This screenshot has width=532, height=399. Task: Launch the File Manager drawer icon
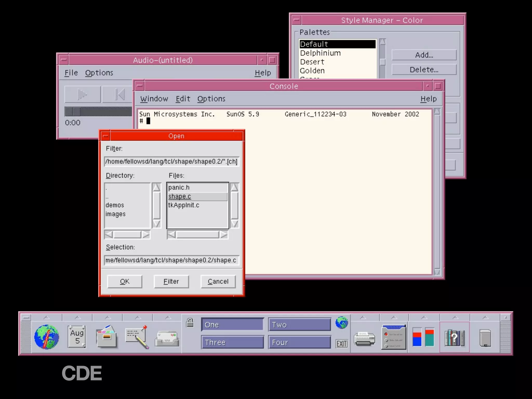coord(107,337)
